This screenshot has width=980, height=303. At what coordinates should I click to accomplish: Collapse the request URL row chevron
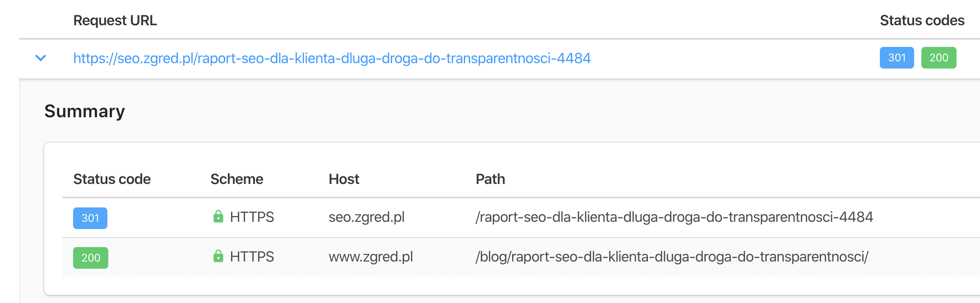(41, 58)
